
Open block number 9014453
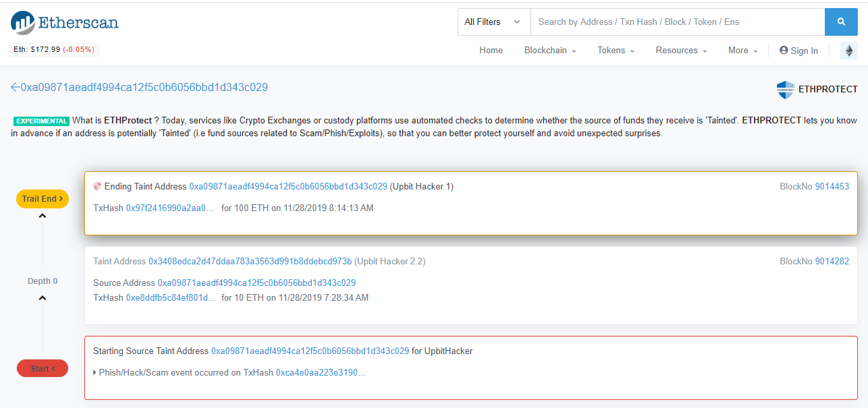coord(832,186)
